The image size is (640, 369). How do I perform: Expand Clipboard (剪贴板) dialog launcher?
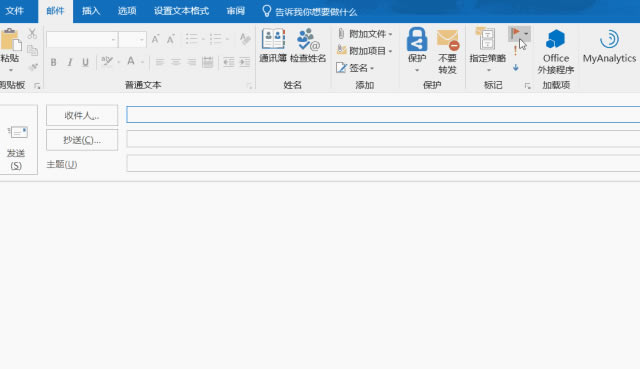(x=37, y=86)
